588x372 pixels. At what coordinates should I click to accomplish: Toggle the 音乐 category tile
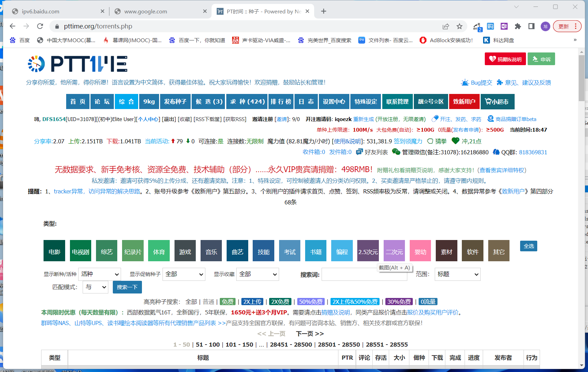coord(211,251)
